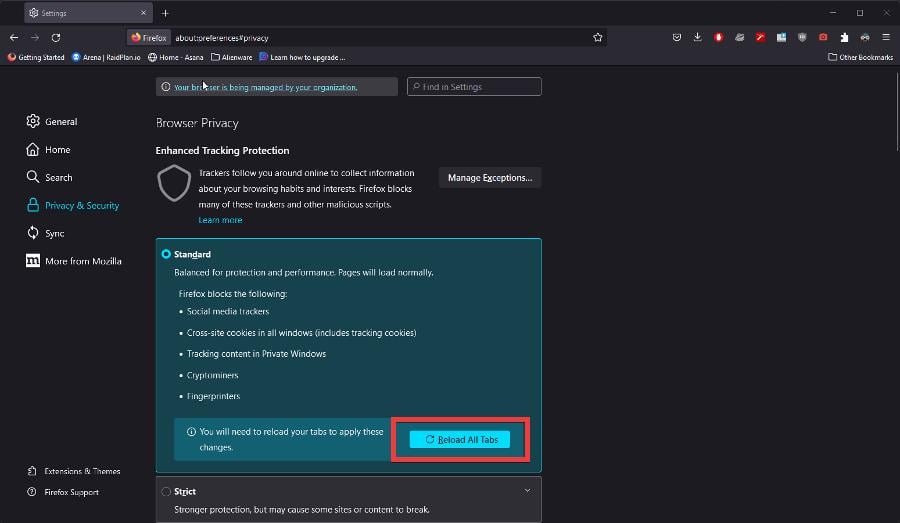
Task: Open the Learn more link
Action: 220,220
